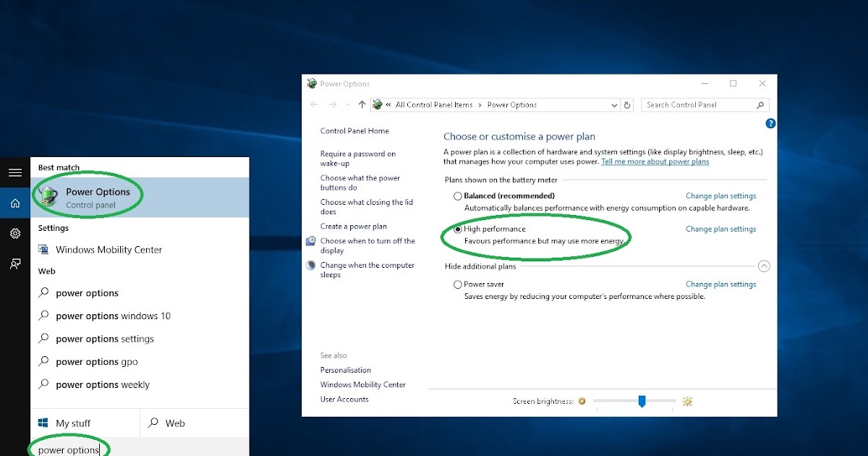Minimize the Power Options window
This screenshot has height=456, width=868.
704,84
